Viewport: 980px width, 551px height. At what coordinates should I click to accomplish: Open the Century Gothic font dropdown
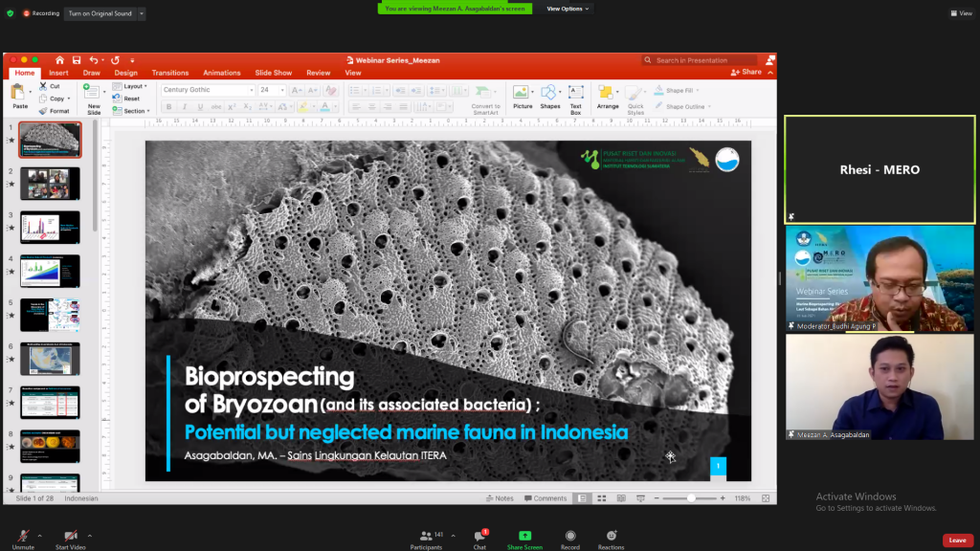pos(208,90)
